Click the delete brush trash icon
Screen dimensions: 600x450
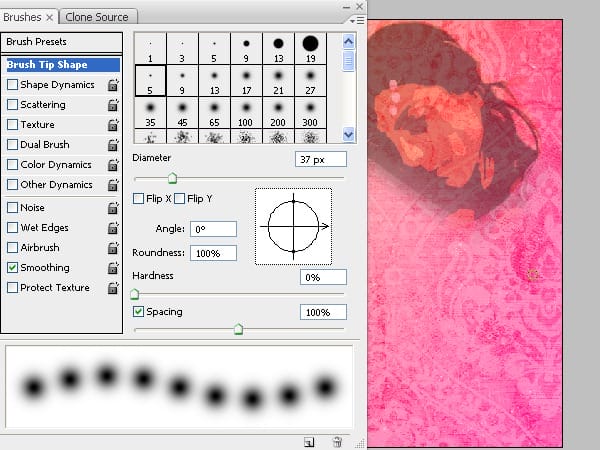(x=337, y=442)
